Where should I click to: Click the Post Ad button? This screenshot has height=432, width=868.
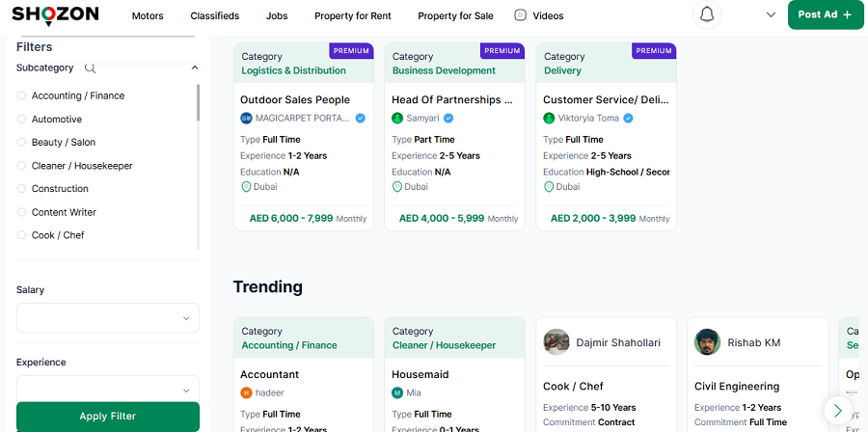tap(825, 15)
